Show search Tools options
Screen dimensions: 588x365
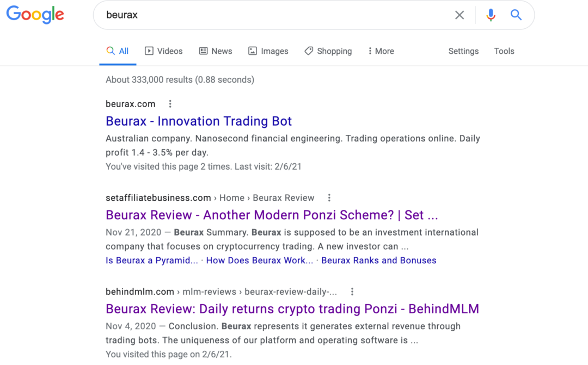(x=504, y=51)
